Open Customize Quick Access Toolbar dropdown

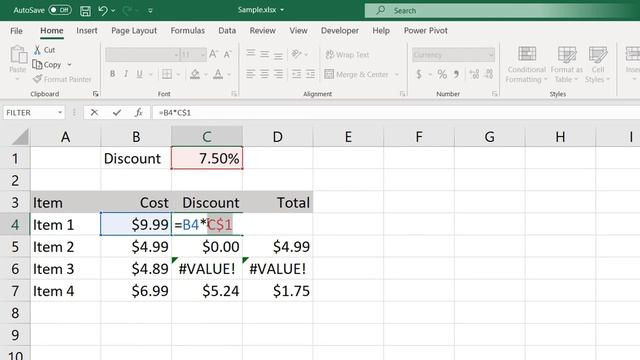[150, 11]
